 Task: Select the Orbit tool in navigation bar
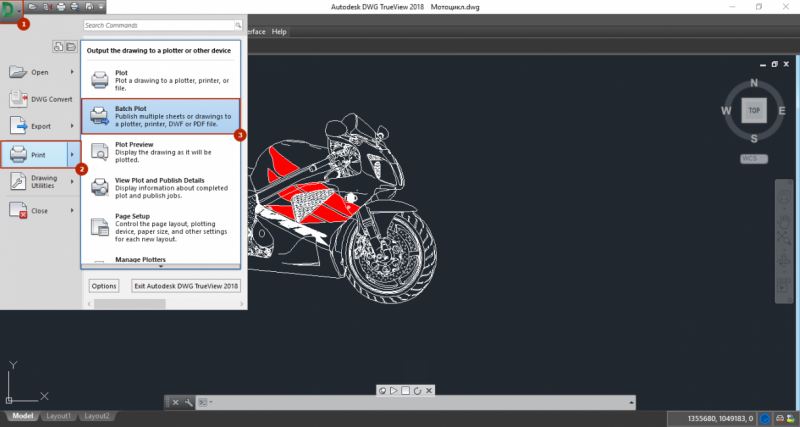783,261
